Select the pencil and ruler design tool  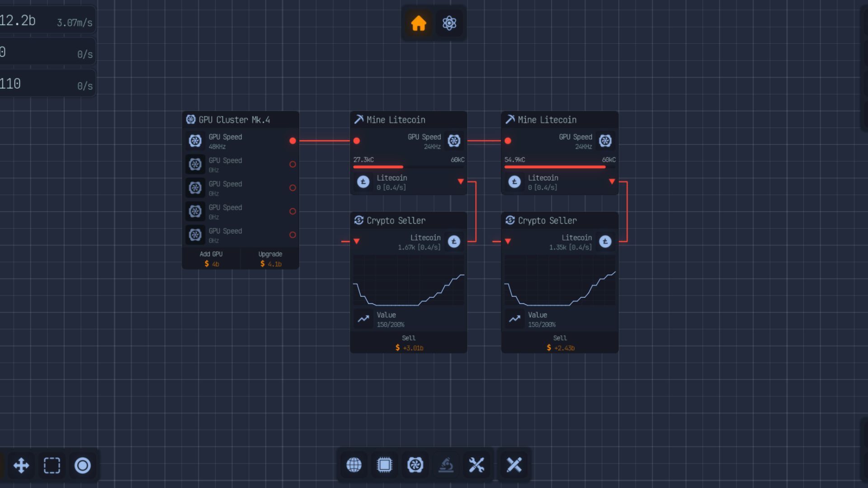(x=514, y=465)
